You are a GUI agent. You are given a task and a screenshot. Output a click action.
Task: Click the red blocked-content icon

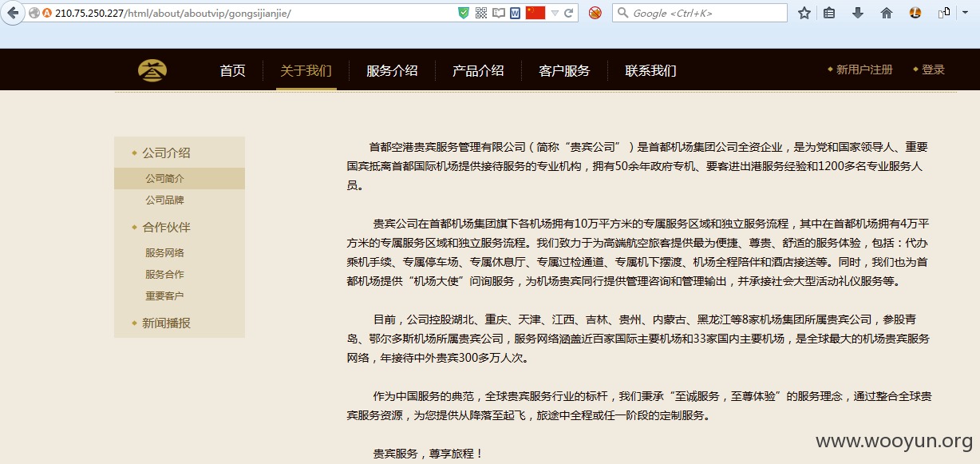click(595, 13)
